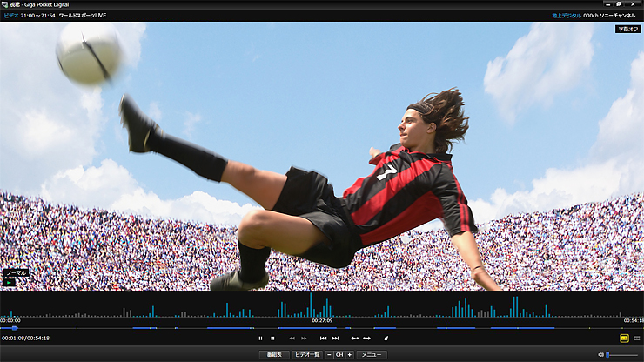The height and width of the screenshot is (362, 644).
Task: Open the メニュー menu
Action: click(372, 355)
